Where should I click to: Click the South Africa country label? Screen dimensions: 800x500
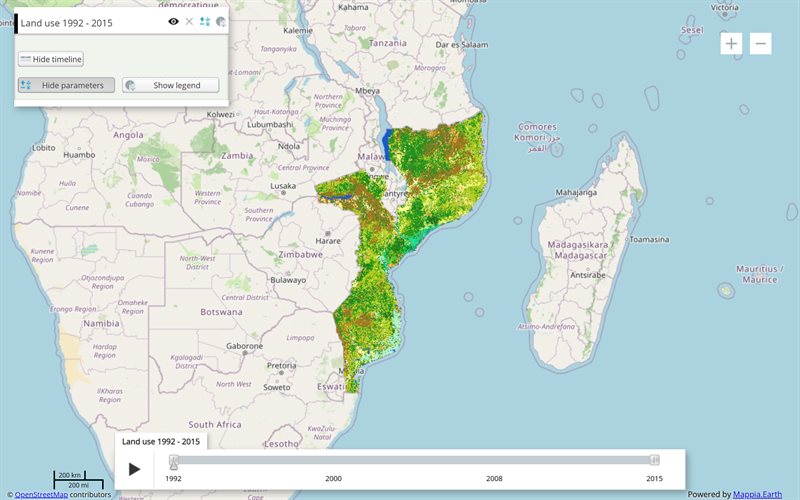[x=215, y=424]
